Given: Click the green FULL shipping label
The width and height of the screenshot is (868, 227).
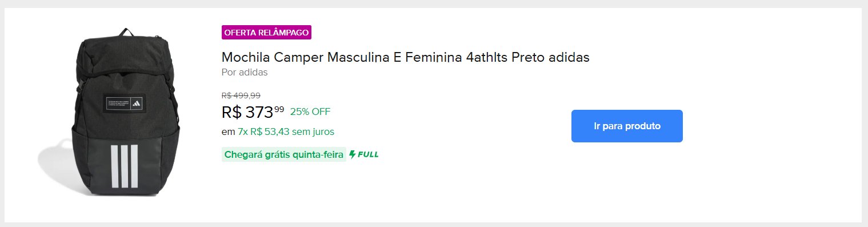Looking at the screenshot, I should (x=364, y=154).
